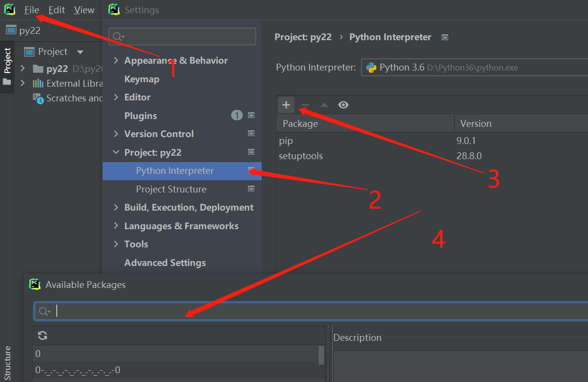Click the icon beside Python Interpreter breadcrumb
The height and width of the screenshot is (382, 588).
click(x=445, y=37)
